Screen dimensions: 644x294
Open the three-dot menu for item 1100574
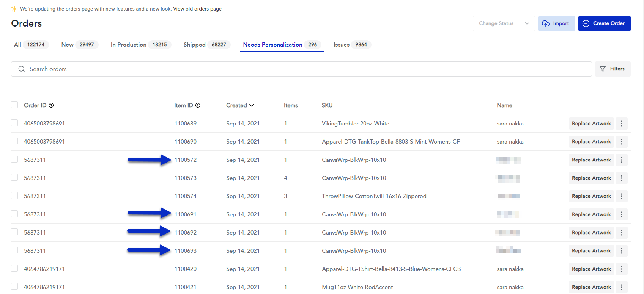pyautogui.click(x=621, y=196)
